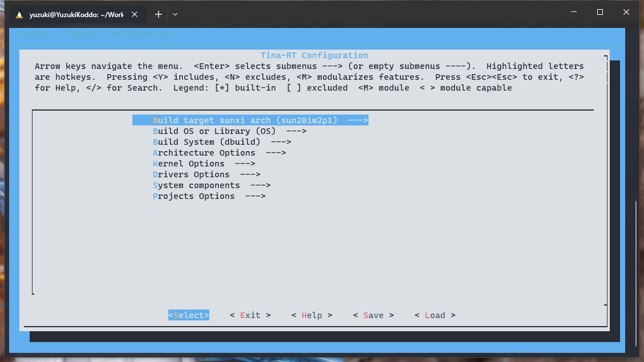Expand the Kernel Options arrow
Image resolution: width=644 pixels, height=362 pixels.
245,164
